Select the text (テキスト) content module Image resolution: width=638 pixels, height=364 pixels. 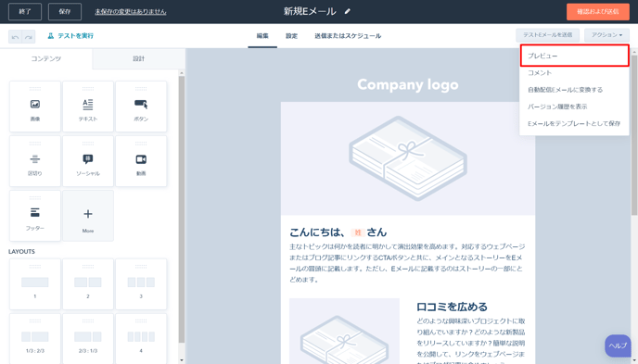[x=88, y=107]
